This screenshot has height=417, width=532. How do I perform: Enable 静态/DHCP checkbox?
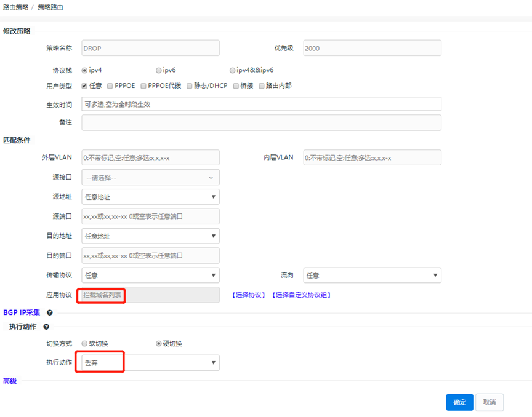[189, 85]
